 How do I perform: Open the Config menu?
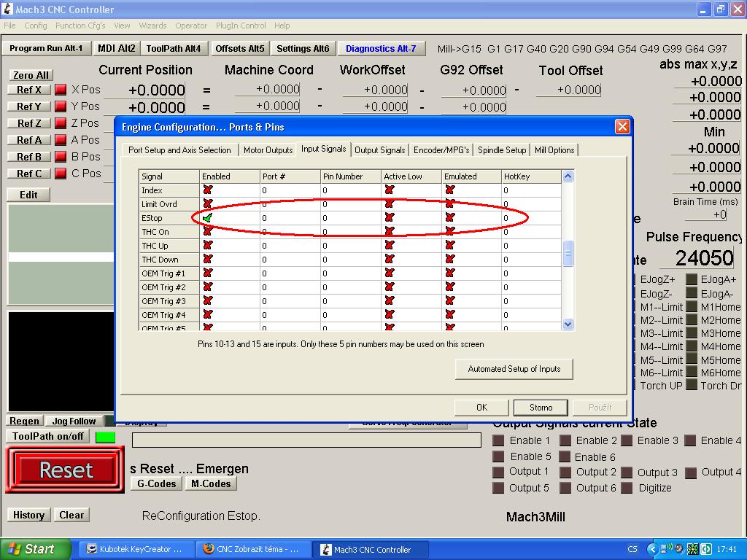tap(36, 26)
